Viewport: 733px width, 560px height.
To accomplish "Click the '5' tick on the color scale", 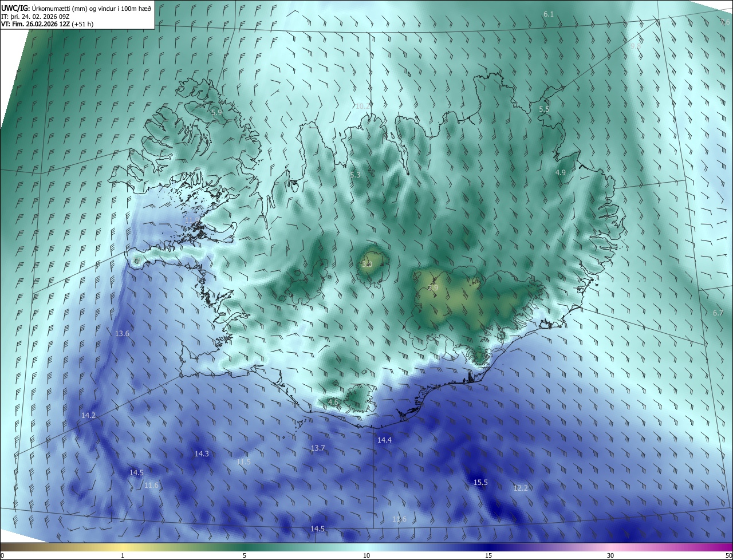I will click(245, 555).
